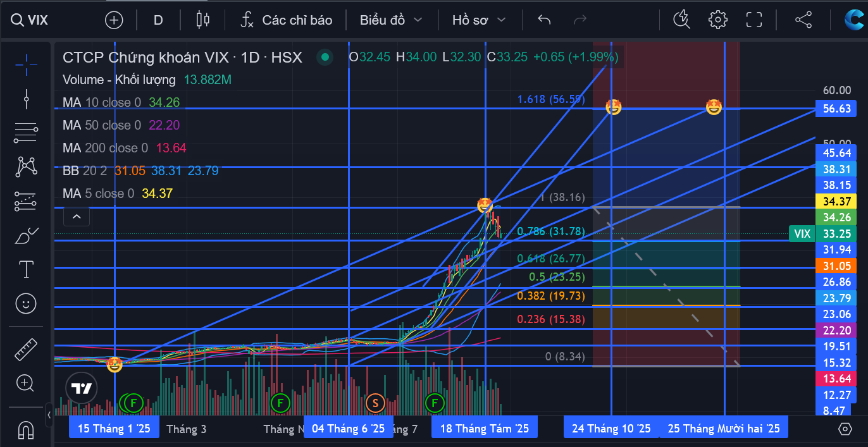The image size is (868, 447).
Task: Click the emoji on the 24 Tháng 10 line
Action: [x=613, y=107]
